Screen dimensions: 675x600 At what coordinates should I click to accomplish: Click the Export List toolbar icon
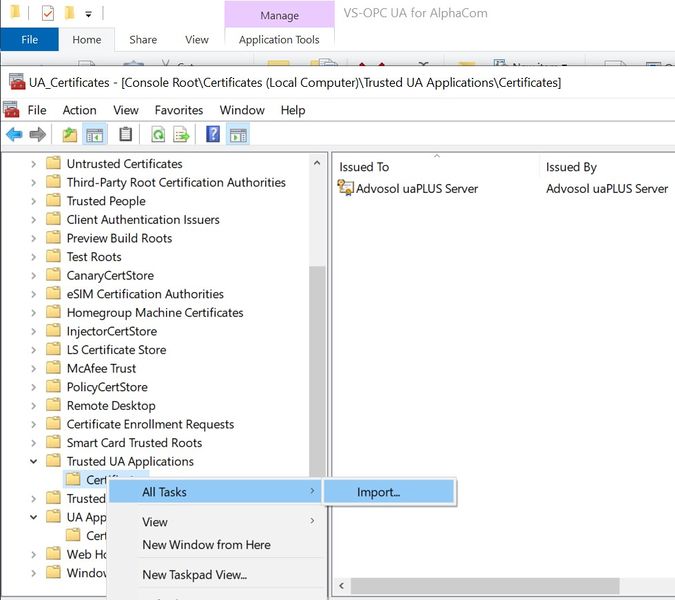click(181, 135)
